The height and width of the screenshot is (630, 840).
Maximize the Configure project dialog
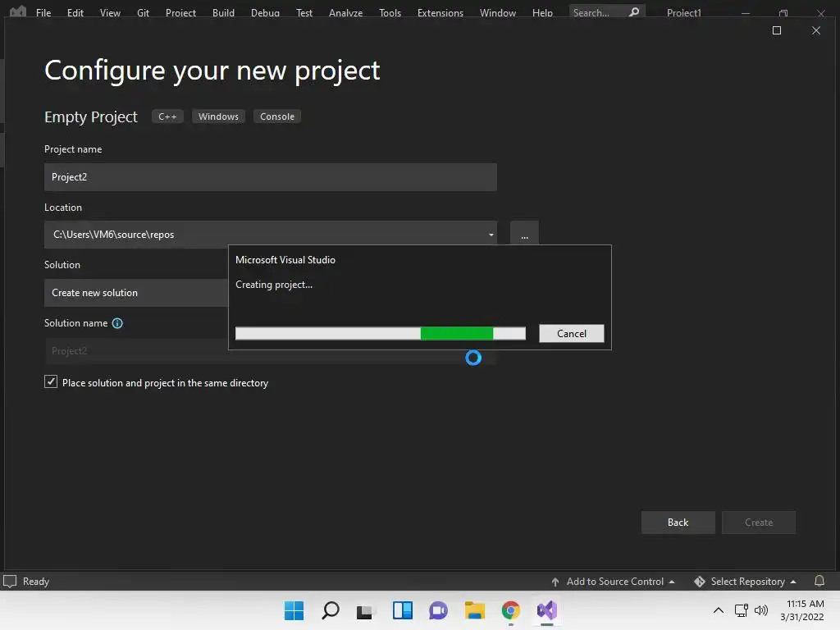coord(776,30)
